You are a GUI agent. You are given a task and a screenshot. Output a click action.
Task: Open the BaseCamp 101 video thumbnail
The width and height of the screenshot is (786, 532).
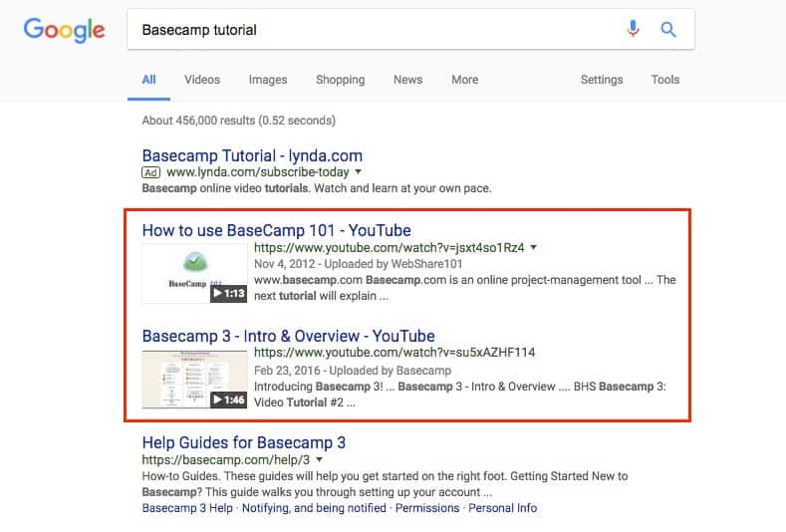click(x=194, y=273)
